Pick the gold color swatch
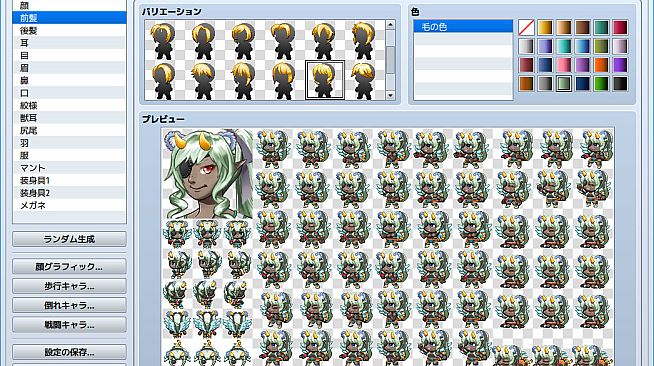The height and width of the screenshot is (366, 654). point(545,28)
